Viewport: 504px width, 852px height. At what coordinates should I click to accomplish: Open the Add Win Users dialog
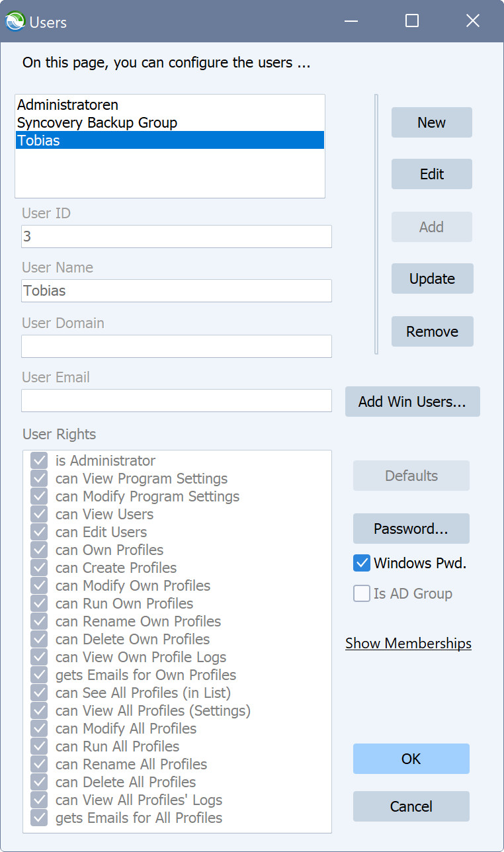[412, 402]
